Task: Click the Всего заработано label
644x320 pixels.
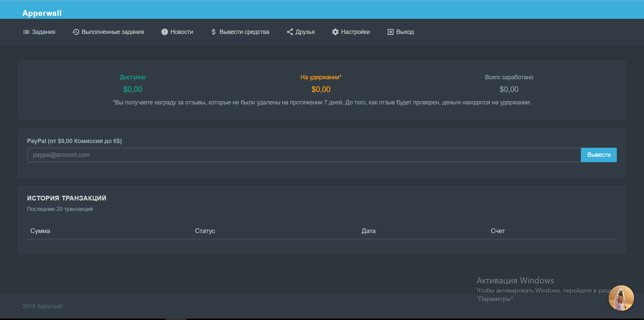Action: pos(509,77)
